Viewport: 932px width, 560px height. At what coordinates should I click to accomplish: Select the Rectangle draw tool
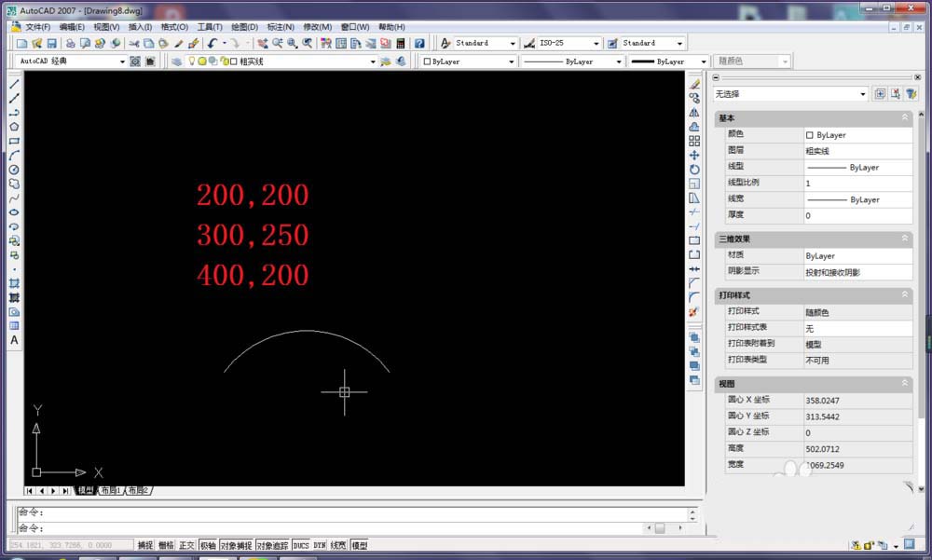tap(14, 142)
